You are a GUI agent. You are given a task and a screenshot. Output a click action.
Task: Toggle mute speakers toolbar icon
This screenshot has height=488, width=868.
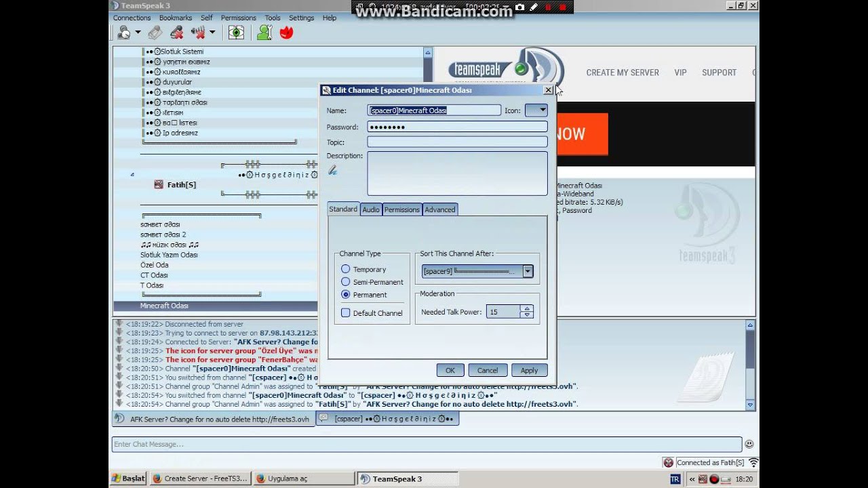coord(198,32)
